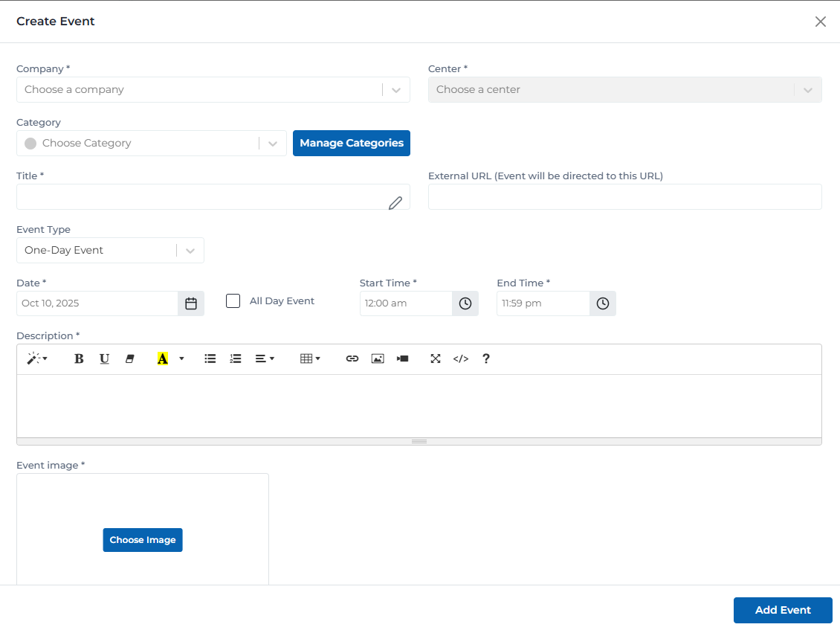The image size is (840, 633).
Task: Open the Event Type dropdown
Action: click(190, 250)
